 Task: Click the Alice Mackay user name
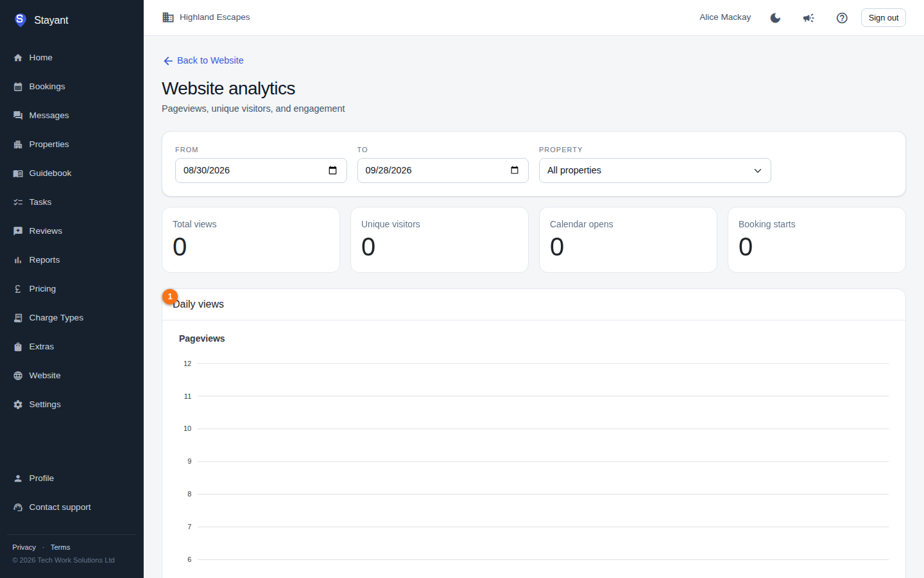(x=725, y=17)
